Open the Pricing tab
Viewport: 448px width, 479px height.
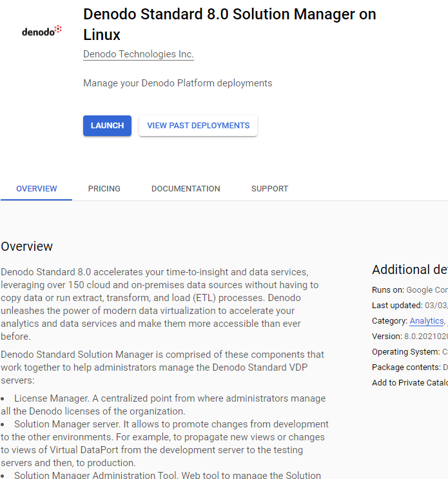point(104,189)
